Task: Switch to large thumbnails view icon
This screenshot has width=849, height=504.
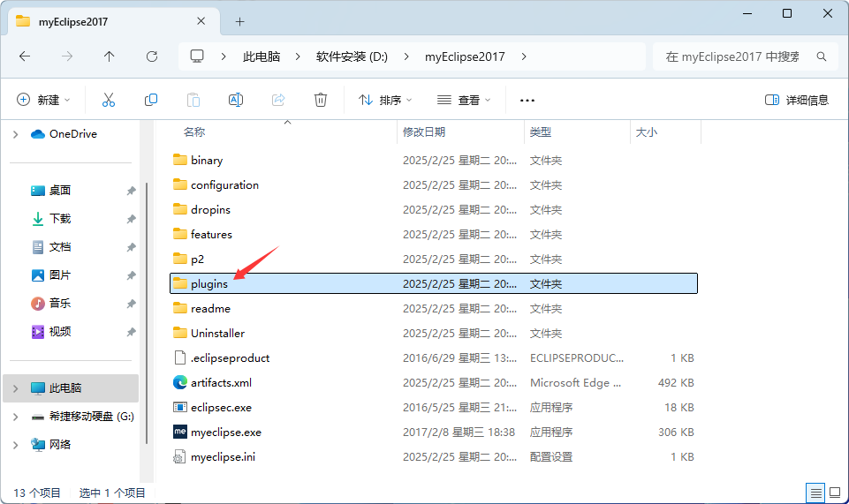Action: pyautogui.click(x=835, y=493)
